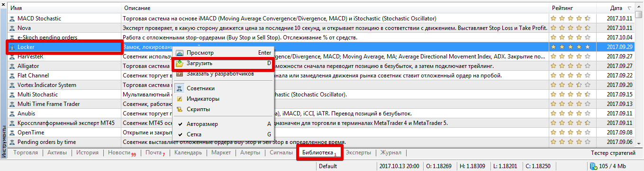Sort the list by the Дата column arrow

[x=629, y=9]
